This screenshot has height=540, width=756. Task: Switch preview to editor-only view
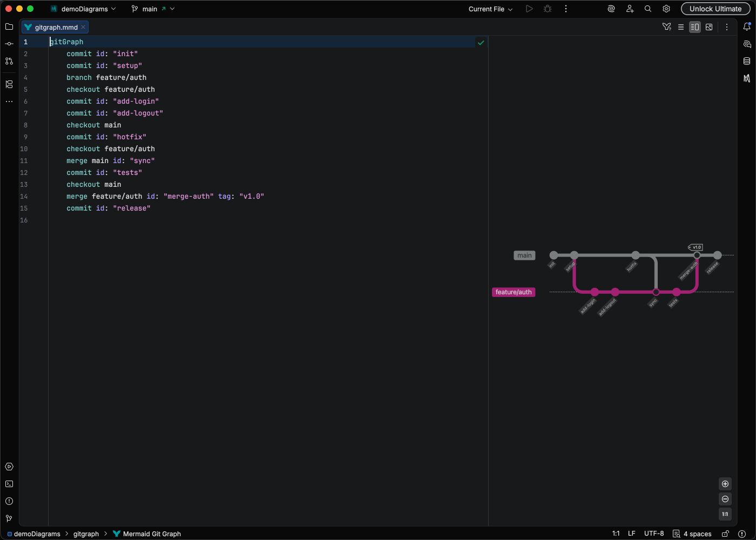point(681,26)
